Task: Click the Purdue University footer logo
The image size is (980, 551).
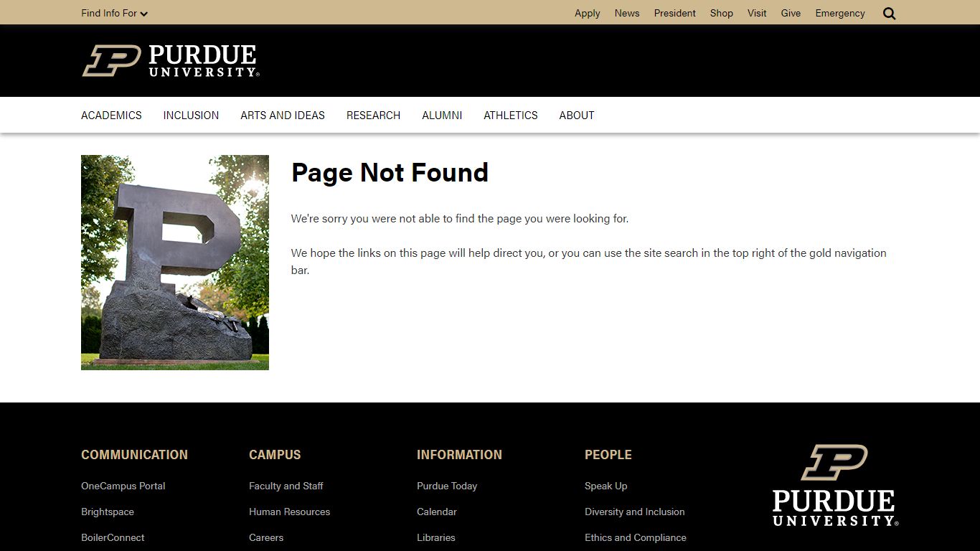Action: point(835,486)
